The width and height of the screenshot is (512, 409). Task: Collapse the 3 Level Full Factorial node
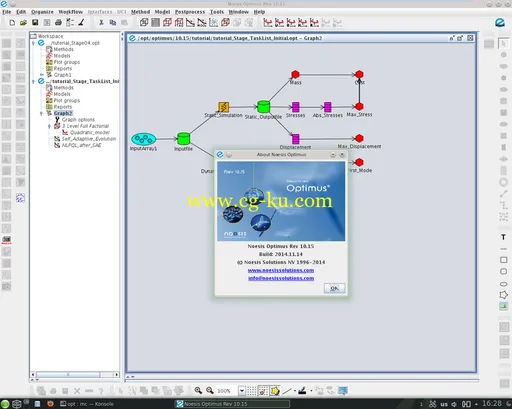click(x=49, y=126)
